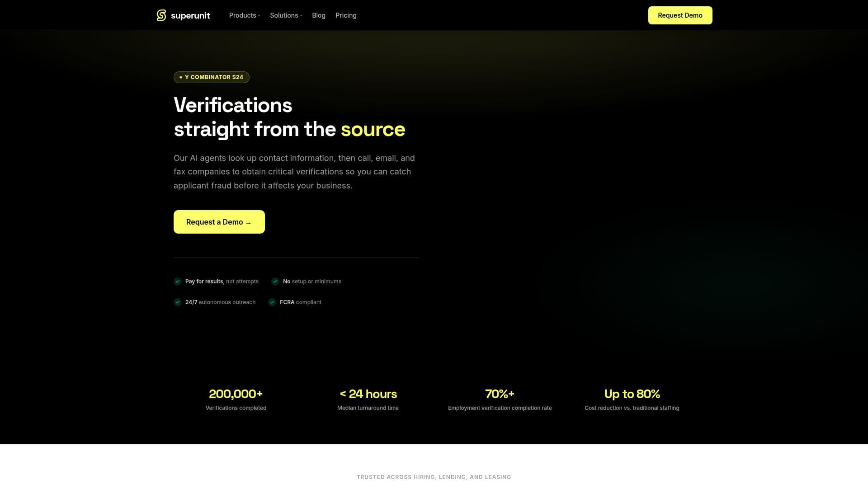This screenshot has width=868, height=488.
Task: Expand the Products dropdown menu
Action: point(245,15)
